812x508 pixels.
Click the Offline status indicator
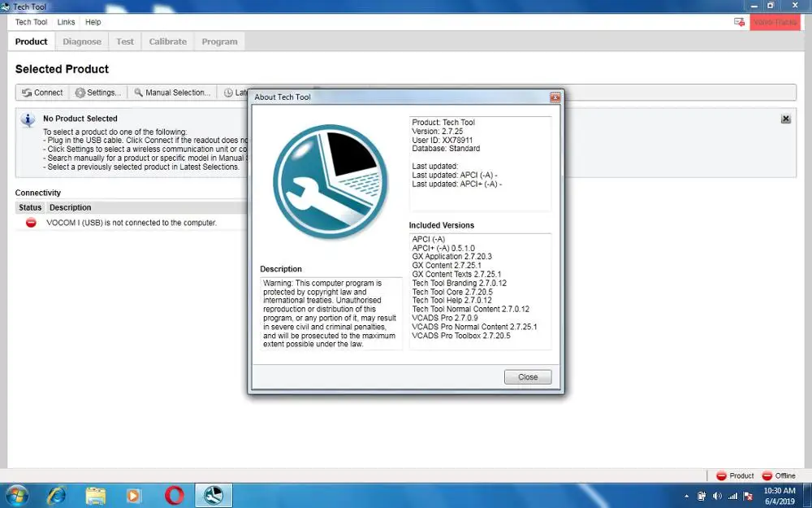click(779, 475)
